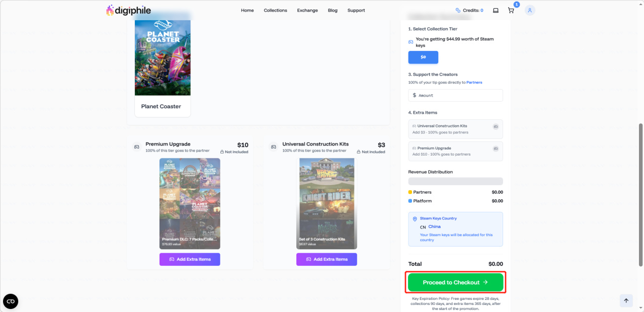Click the Premium Upgrade tier gamepad icon
This screenshot has height=312, width=644.
[x=136, y=147]
